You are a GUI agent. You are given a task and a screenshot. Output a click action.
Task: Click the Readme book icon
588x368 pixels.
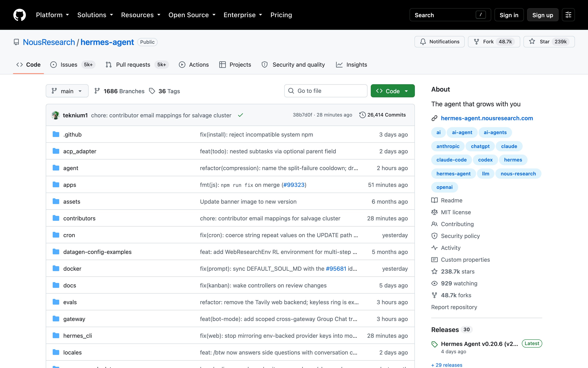click(x=434, y=200)
